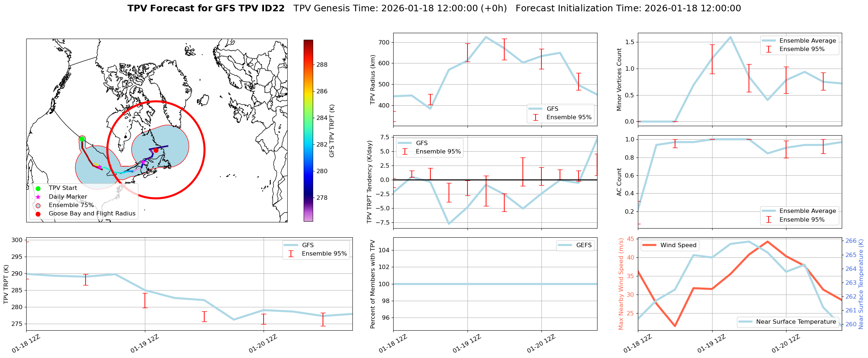Click the colorbar at the 278 K level
This screenshot has height=358, width=868.
[x=308, y=198]
